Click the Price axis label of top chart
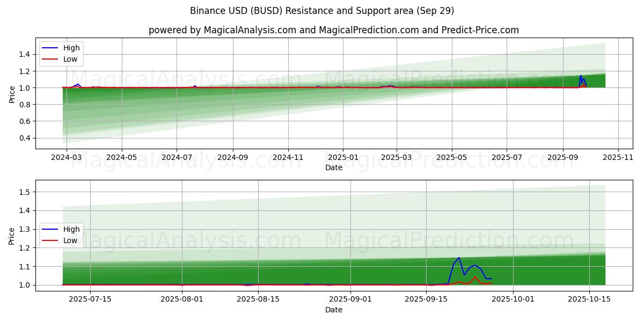 click(12, 93)
